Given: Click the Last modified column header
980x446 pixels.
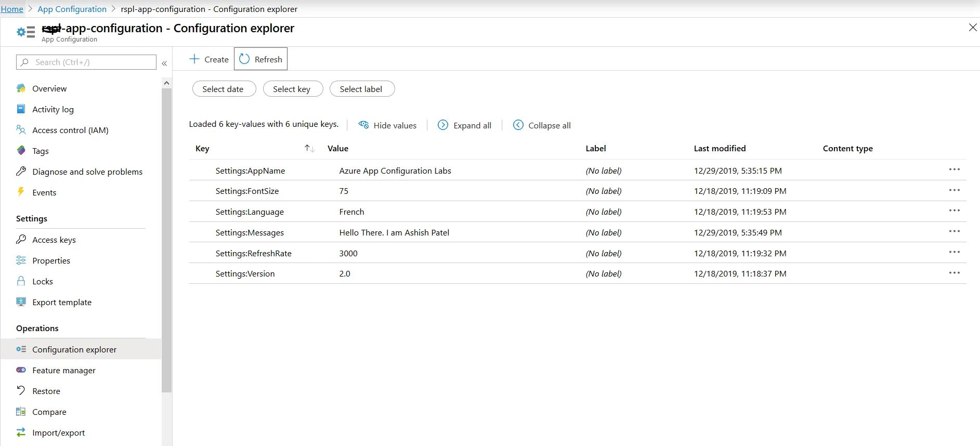Looking at the screenshot, I should tap(720, 148).
